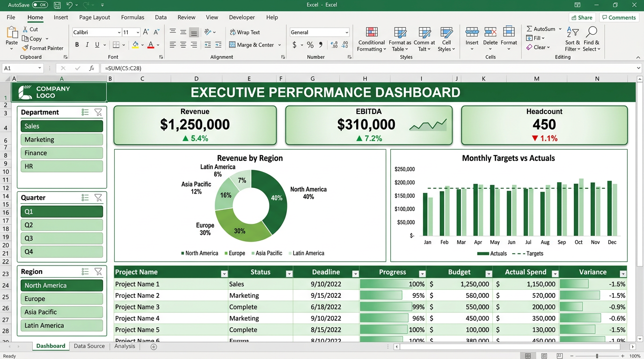Viewport: 644px width, 359px height.
Task: Click the Page Layout view icon
Action: pyautogui.click(x=543, y=356)
